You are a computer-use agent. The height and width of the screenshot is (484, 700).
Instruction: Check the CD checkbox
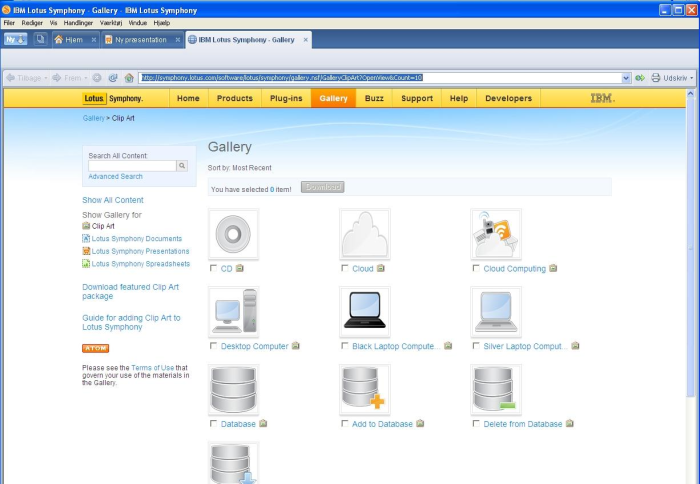213,268
